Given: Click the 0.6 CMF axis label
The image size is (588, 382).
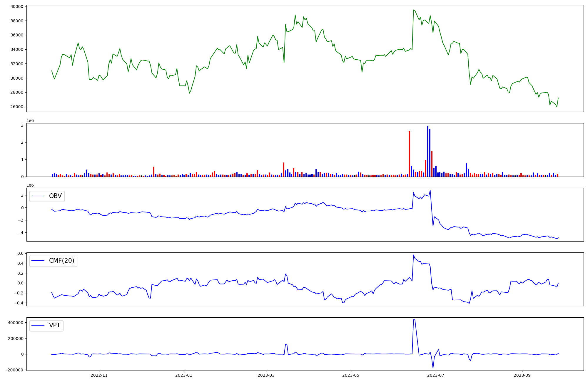Looking at the screenshot, I should pos(20,253).
